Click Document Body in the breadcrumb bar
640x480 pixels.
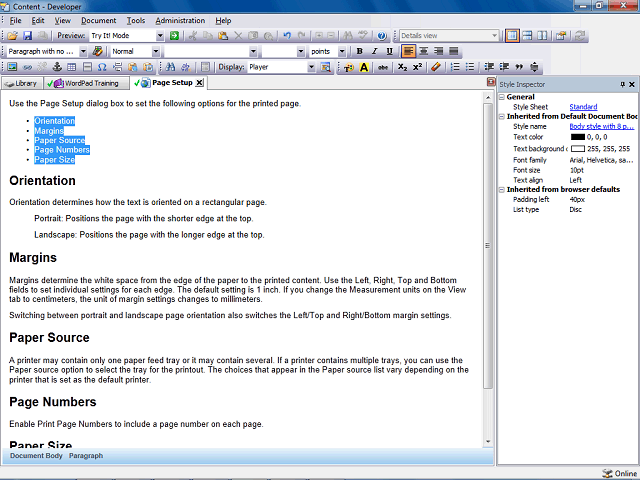(x=36, y=456)
